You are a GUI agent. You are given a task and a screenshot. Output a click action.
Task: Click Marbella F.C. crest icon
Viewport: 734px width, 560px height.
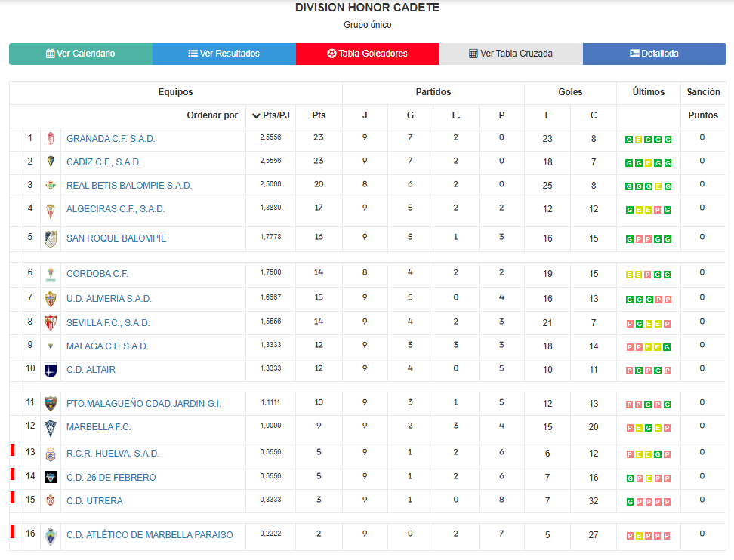(x=51, y=428)
